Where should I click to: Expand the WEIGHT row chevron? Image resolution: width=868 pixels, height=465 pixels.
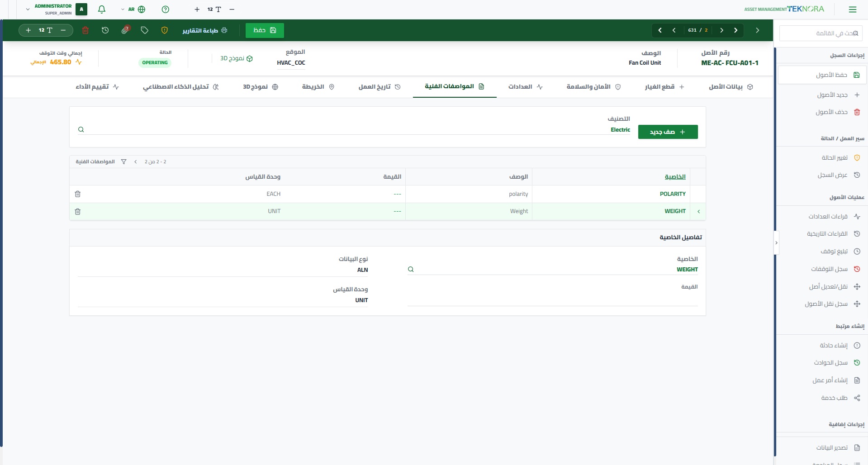698,212
